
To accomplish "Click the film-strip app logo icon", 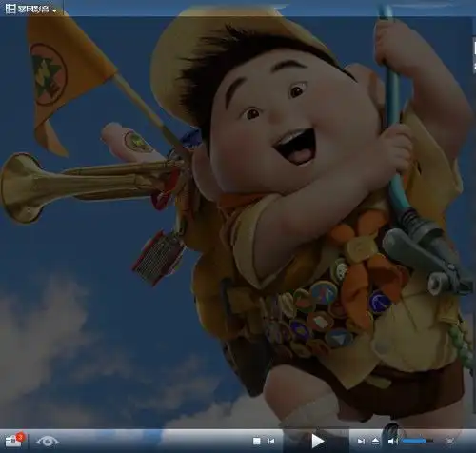I will click(x=10, y=9).
